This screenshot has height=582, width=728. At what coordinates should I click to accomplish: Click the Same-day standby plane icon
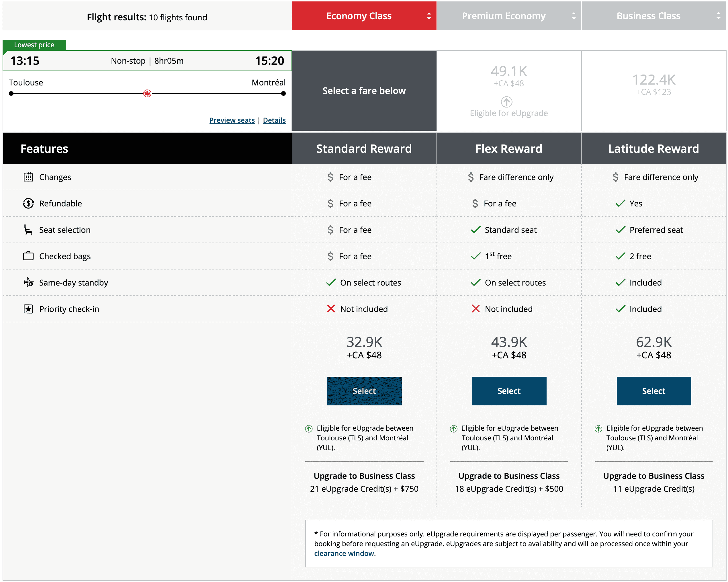pyautogui.click(x=28, y=282)
